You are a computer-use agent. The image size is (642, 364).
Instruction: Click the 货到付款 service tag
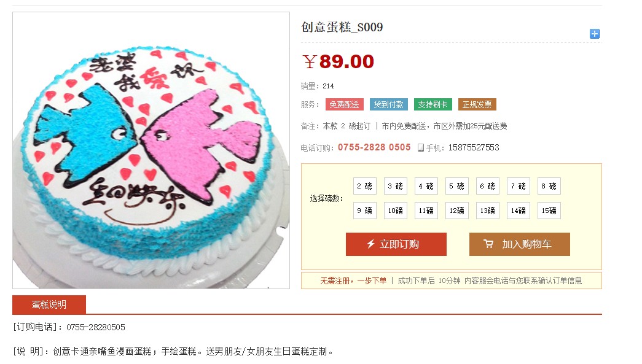coord(388,105)
